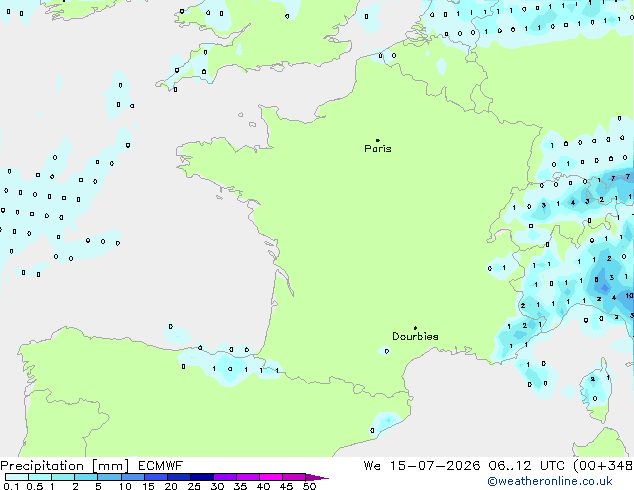The image size is (634, 490).
Task: Click the legend value '45'
Action: pyautogui.click(x=286, y=486)
